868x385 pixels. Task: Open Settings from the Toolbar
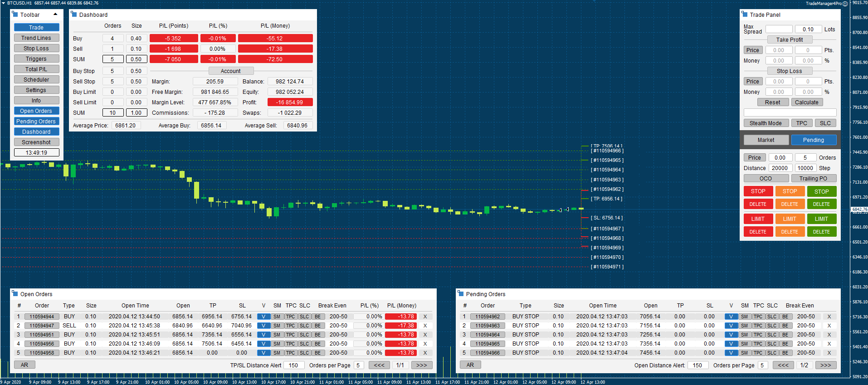pos(36,90)
